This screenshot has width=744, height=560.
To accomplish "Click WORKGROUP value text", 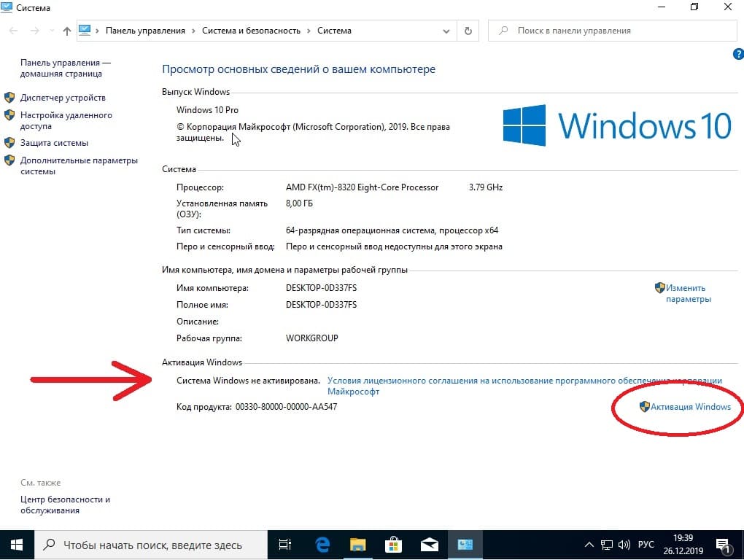I will 311,338.
